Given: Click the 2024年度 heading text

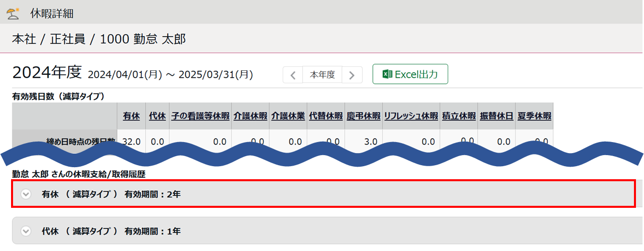Looking at the screenshot, I should 47,73.
